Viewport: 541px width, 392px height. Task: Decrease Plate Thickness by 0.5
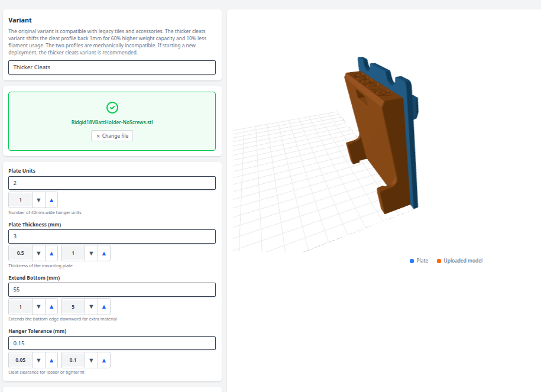coord(38,253)
